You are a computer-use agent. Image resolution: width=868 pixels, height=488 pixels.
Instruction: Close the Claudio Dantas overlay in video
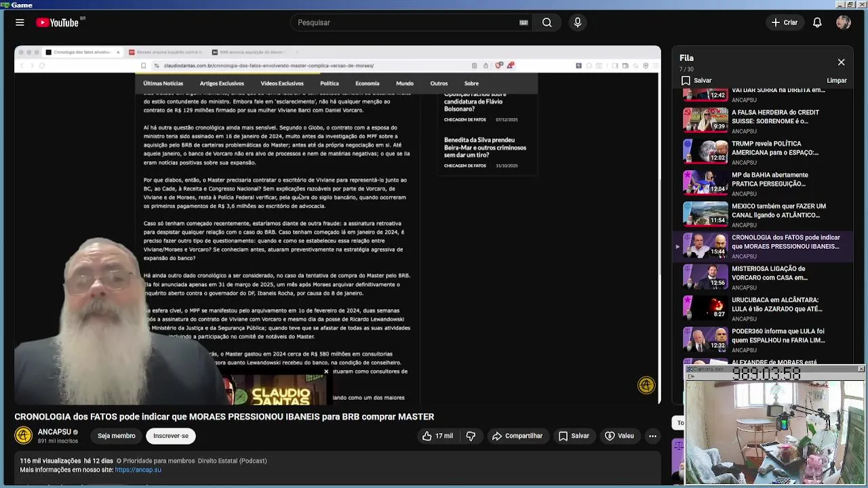(x=326, y=371)
